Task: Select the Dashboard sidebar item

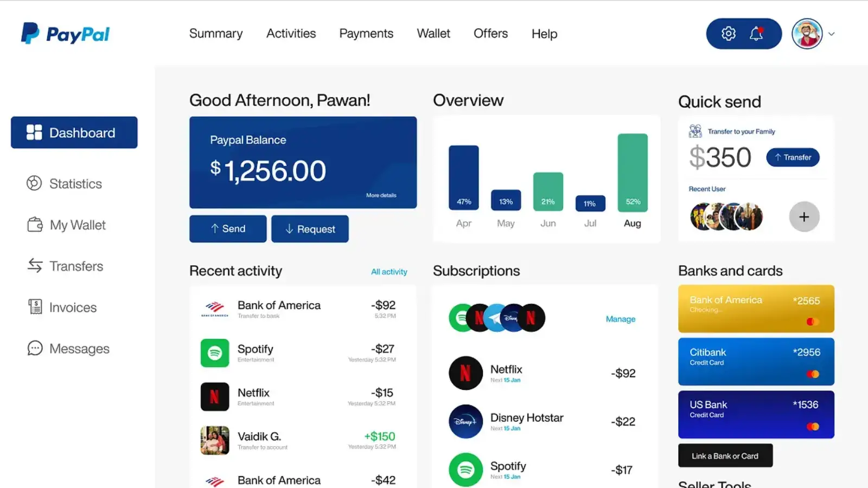Action: tap(74, 132)
